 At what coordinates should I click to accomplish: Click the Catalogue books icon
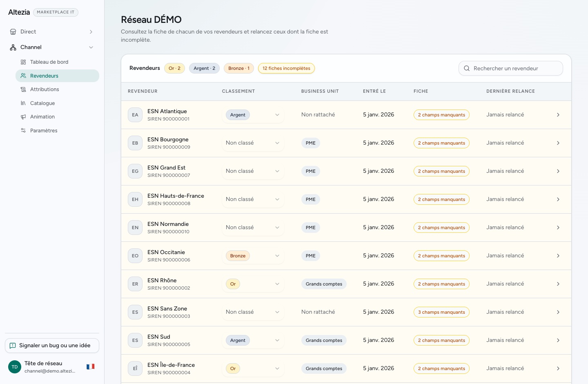(23, 103)
